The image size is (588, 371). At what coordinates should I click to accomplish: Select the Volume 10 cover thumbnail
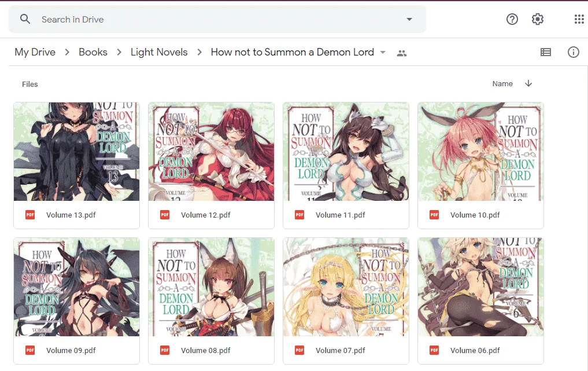point(480,151)
